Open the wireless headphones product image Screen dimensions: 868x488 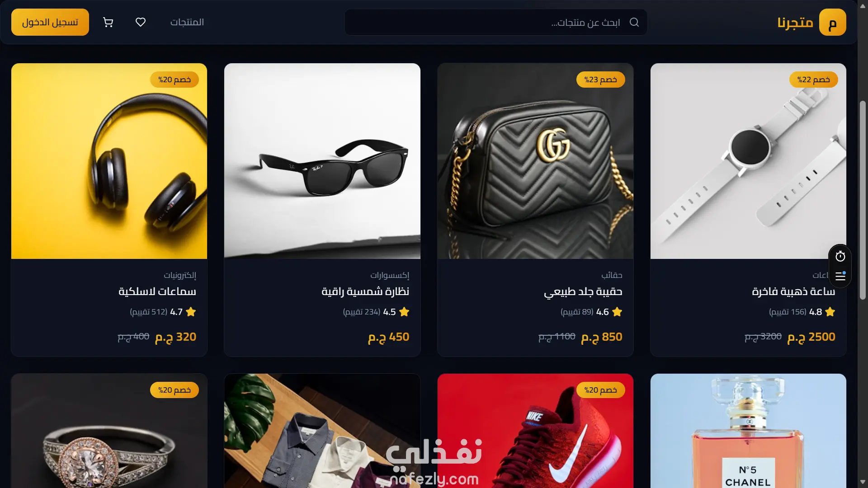(109, 161)
